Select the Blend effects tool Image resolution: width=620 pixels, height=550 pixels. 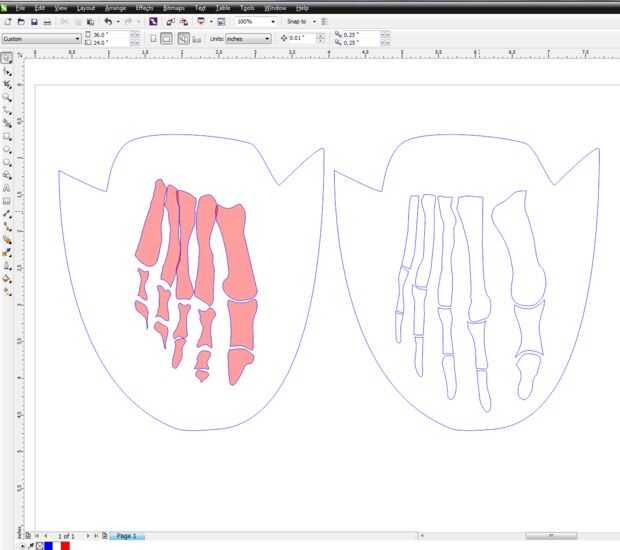pos(7,240)
